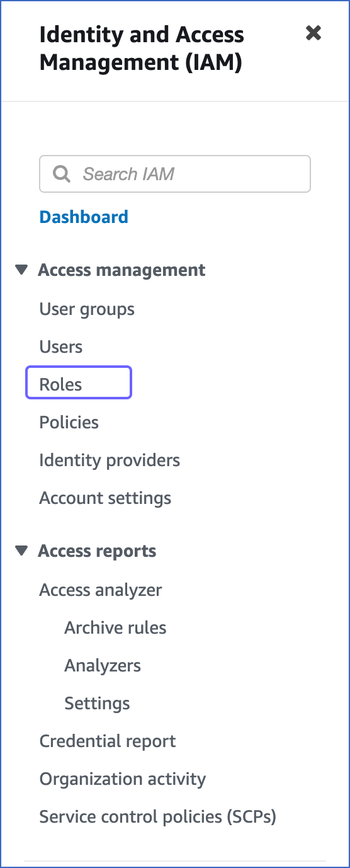The width and height of the screenshot is (350, 868).
Task: Open Service control policies (SCPs)
Action: (x=158, y=817)
